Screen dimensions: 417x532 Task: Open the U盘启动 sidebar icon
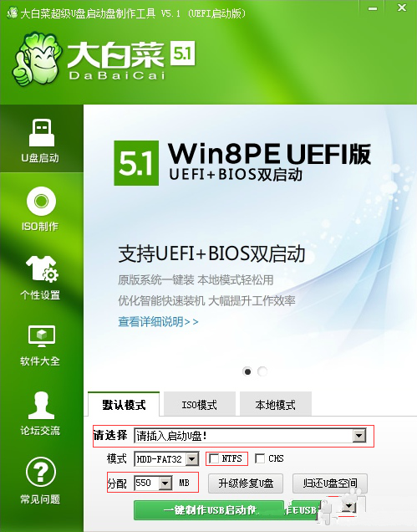41,133
